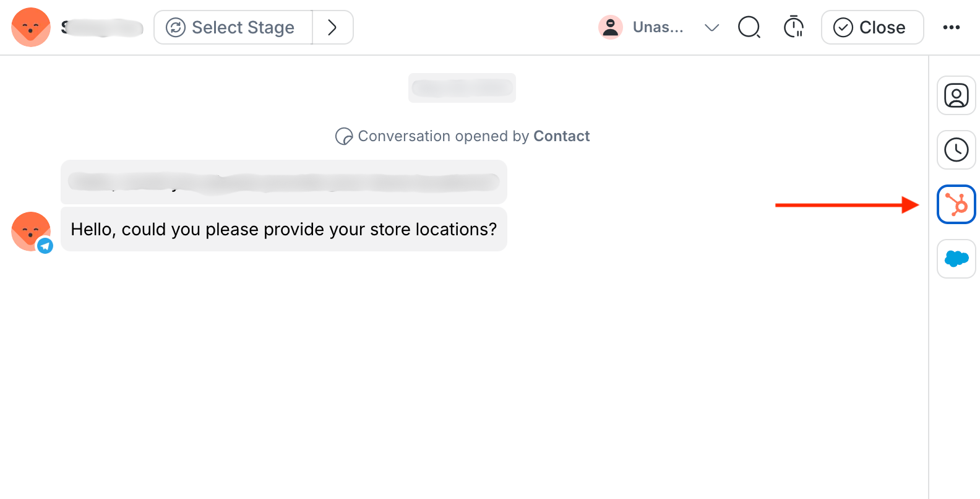980x499 pixels.
Task: Close the conversation with Close button
Action: [x=872, y=27]
